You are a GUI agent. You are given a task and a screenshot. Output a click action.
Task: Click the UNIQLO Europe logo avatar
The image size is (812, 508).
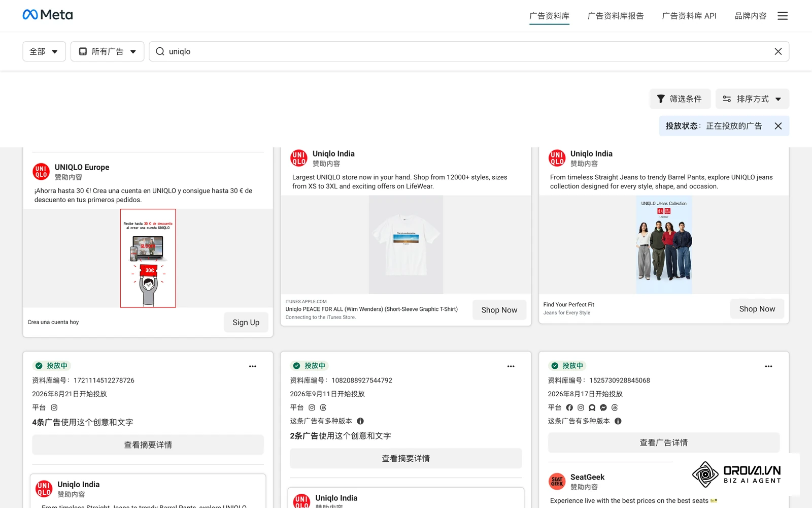(41, 172)
